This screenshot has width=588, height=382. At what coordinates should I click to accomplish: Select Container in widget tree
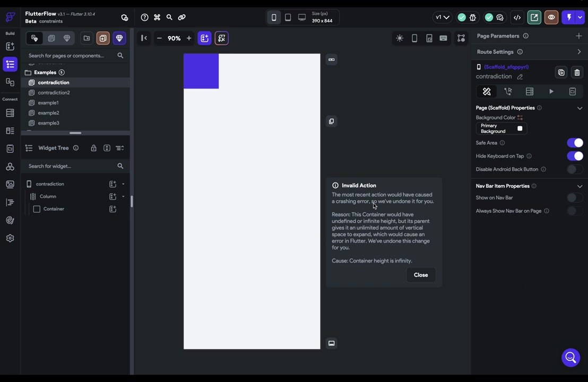coord(54,209)
